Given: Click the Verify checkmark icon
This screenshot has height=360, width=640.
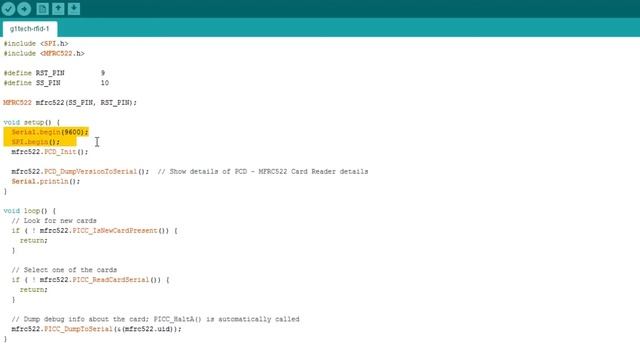Looking at the screenshot, I should [8, 9].
